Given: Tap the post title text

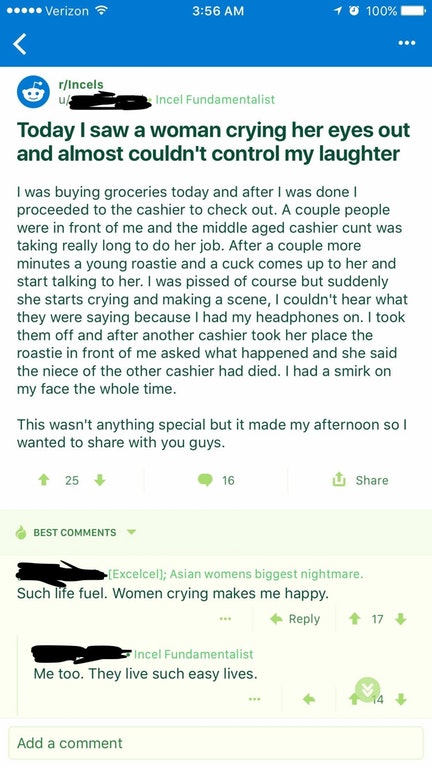Looking at the screenshot, I should [213, 142].
